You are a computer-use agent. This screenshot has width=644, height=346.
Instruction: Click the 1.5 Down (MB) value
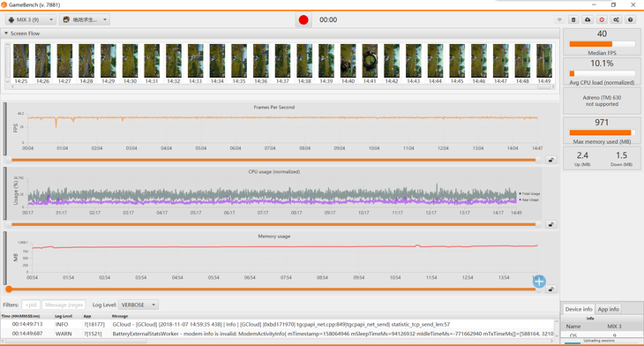(x=621, y=155)
